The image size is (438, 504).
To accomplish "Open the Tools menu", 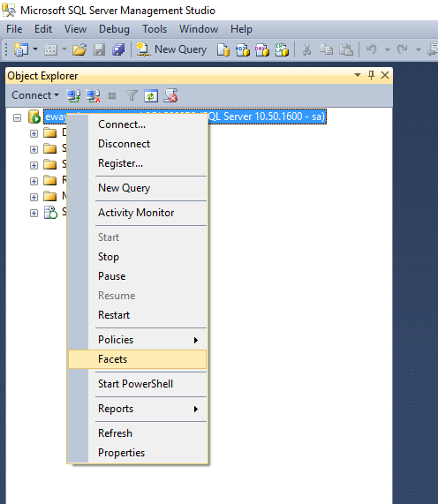I will pyautogui.click(x=155, y=29).
